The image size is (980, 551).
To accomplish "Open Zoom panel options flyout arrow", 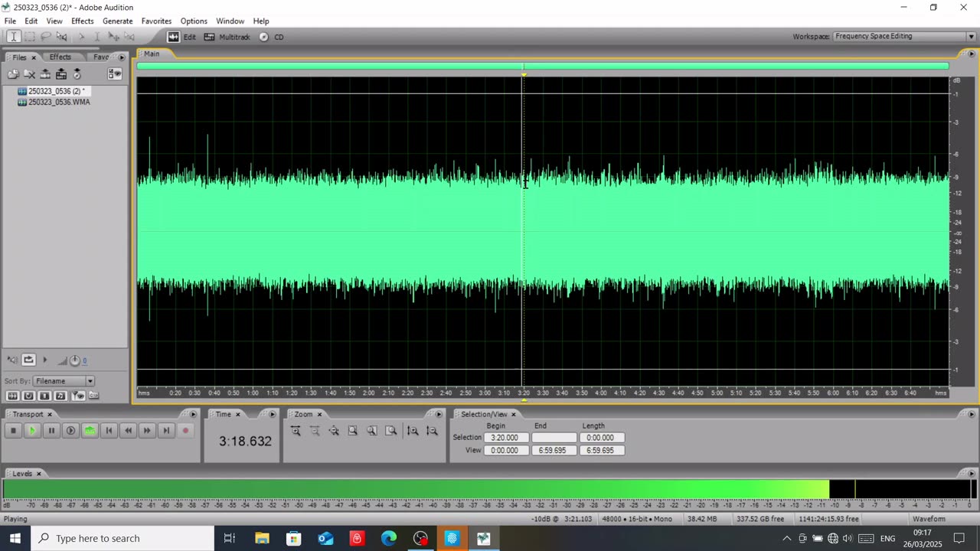I will coord(439,414).
